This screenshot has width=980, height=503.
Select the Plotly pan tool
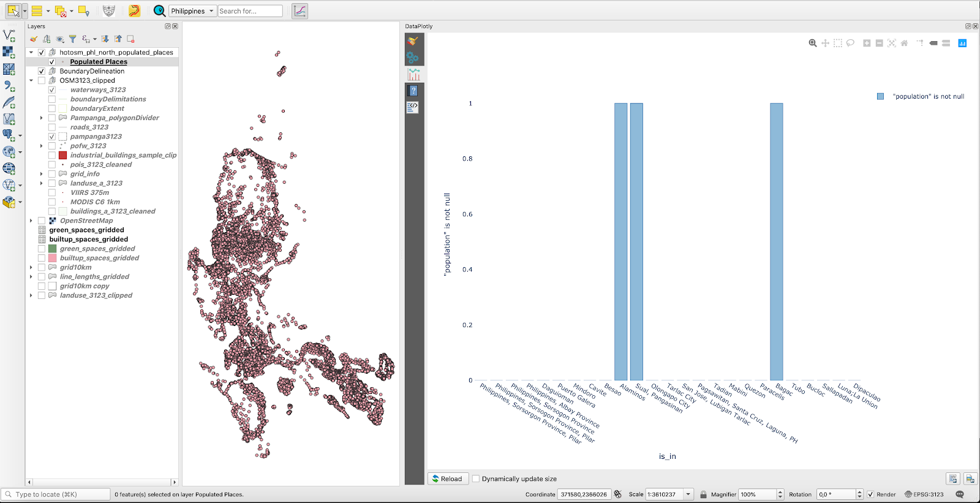pyautogui.click(x=825, y=43)
